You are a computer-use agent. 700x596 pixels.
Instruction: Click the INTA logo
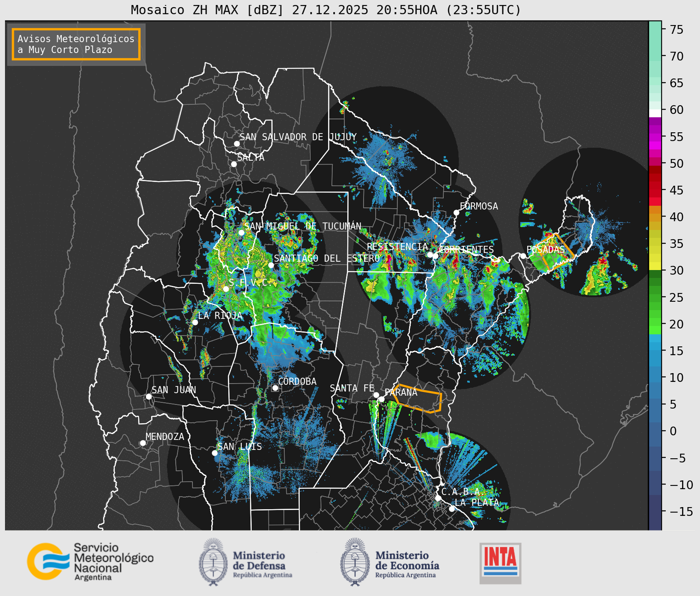(500, 563)
